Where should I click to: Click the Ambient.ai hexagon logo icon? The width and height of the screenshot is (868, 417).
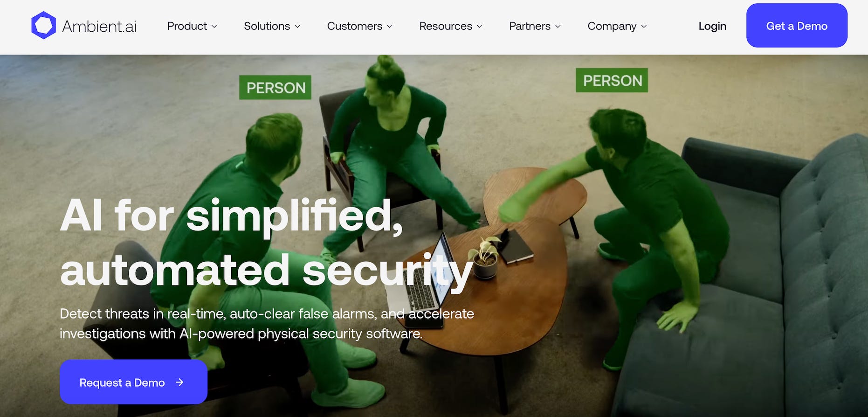(x=43, y=26)
